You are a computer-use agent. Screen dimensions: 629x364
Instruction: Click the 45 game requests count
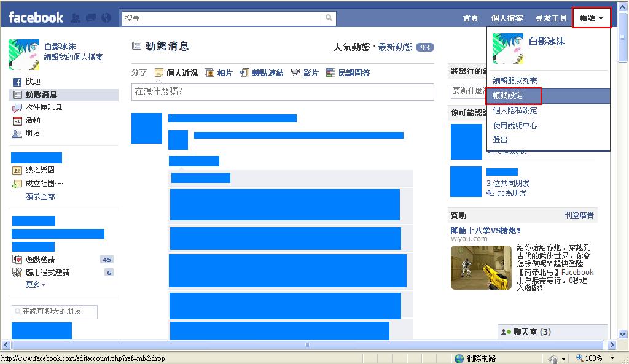[x=107, y=260]
